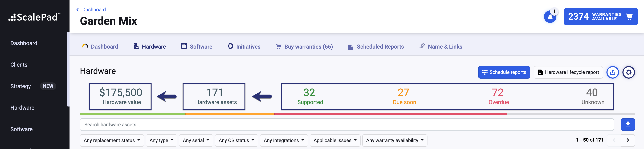
Task: Click the 1 - 50 of 171 text
Action: pyautogui.click(x=589, y=140)
